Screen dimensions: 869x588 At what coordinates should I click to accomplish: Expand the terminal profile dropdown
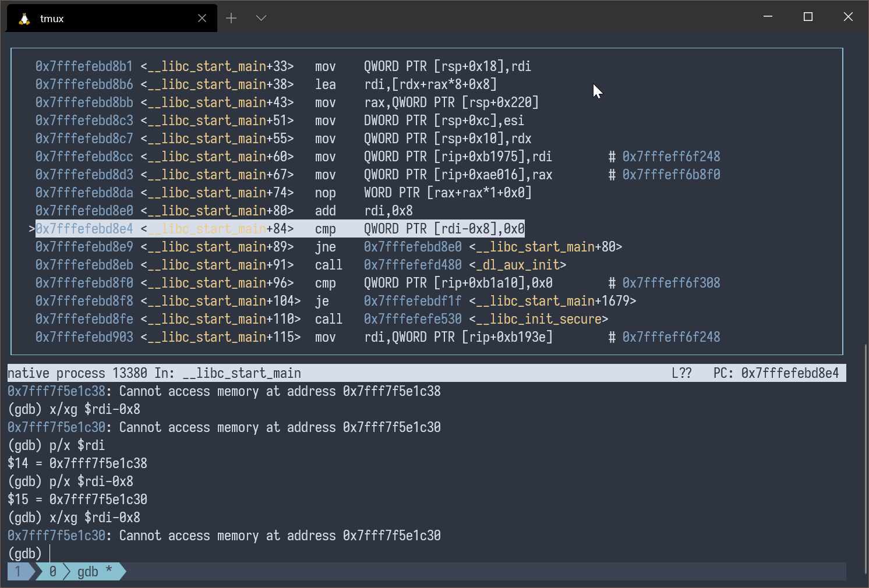(261, 18)
